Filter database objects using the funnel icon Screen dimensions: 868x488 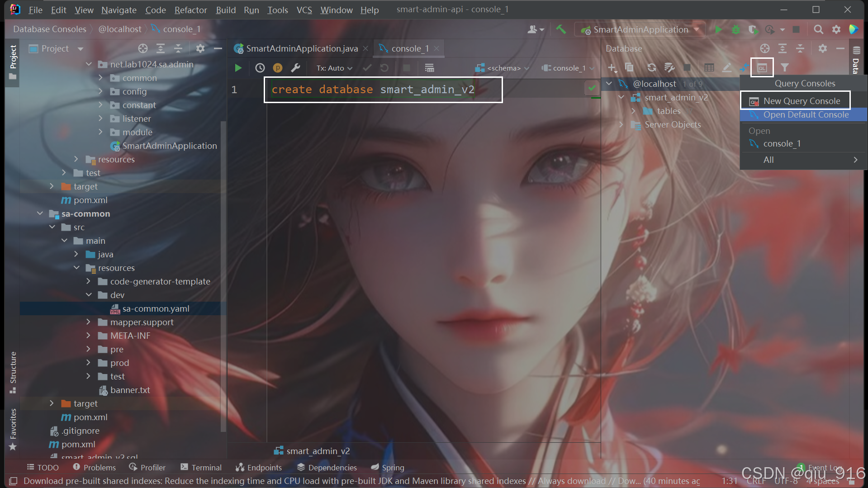pos(785,67)
